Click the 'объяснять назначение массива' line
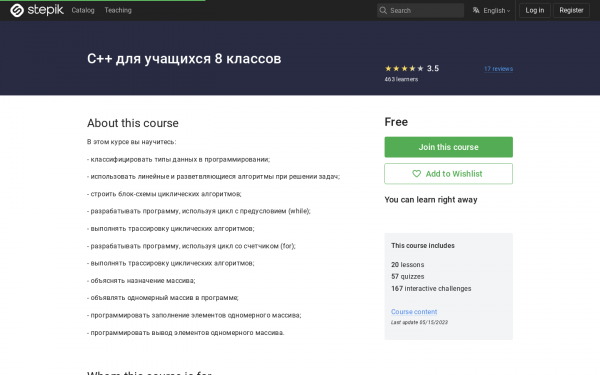The image size is (600, 375). pos(141,281)
